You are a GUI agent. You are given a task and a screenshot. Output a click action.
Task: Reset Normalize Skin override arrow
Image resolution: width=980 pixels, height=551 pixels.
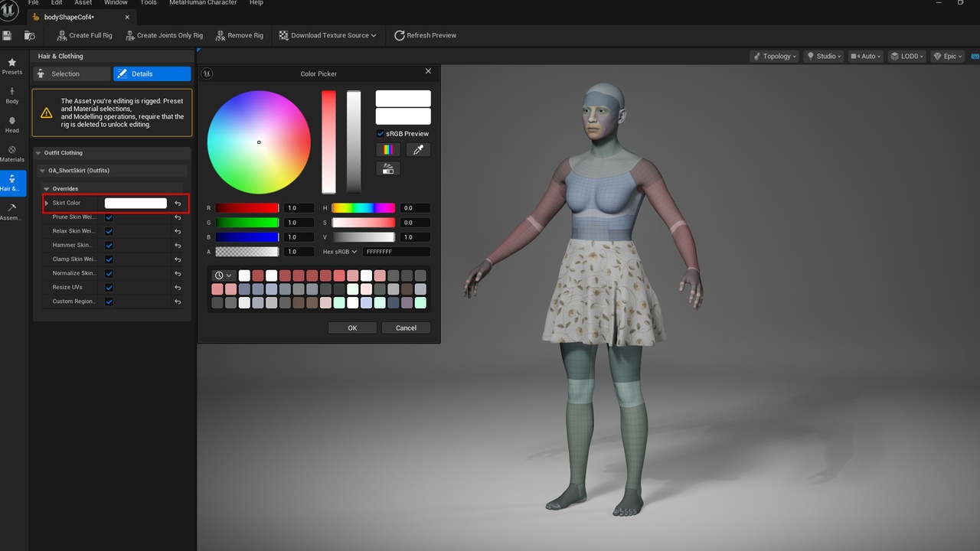(x=178, y=274)
